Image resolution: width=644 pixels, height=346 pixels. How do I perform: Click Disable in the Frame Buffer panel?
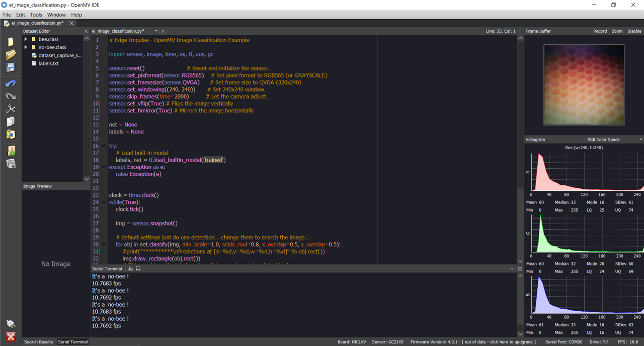pos(634,31)
